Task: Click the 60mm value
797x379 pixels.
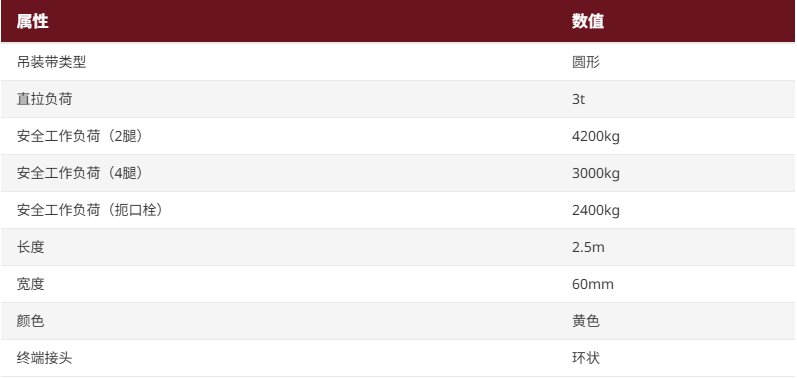Action: [x=593, y=285]
